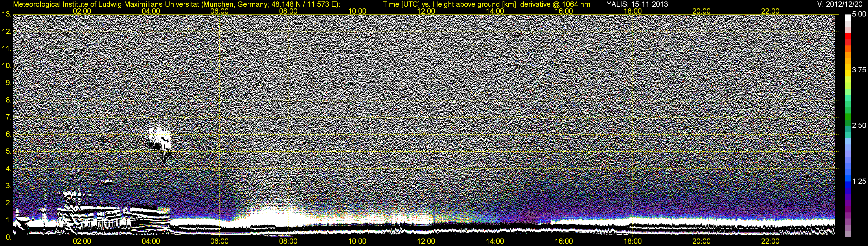The image size is (868, 246).
Task: Click the '10:00' label on the top time axis
Action: point(357,11)
